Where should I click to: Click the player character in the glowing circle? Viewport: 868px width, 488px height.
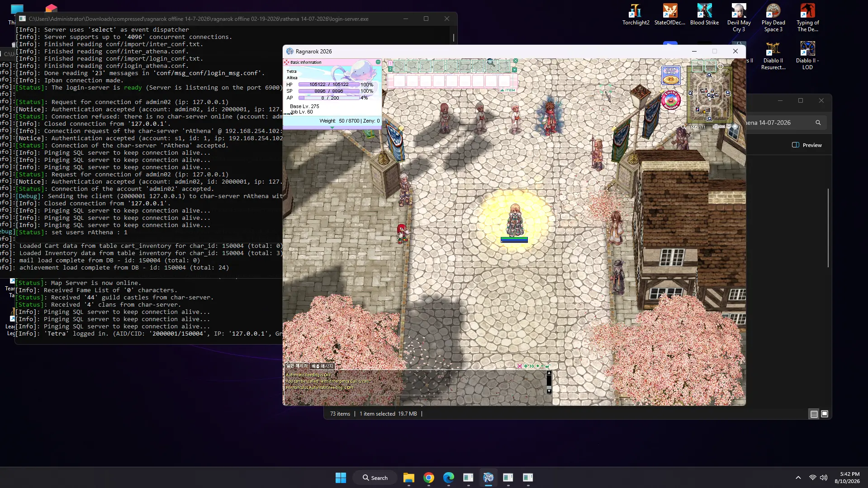click(x=515, y=220)
